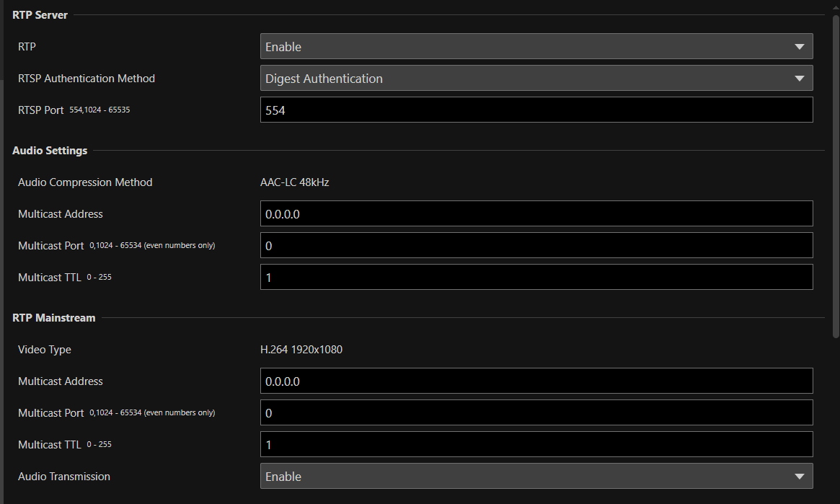The image size is (840, 504).
Task: Click the Audio Settings Multicast TTL field
Action: (536, 276)
